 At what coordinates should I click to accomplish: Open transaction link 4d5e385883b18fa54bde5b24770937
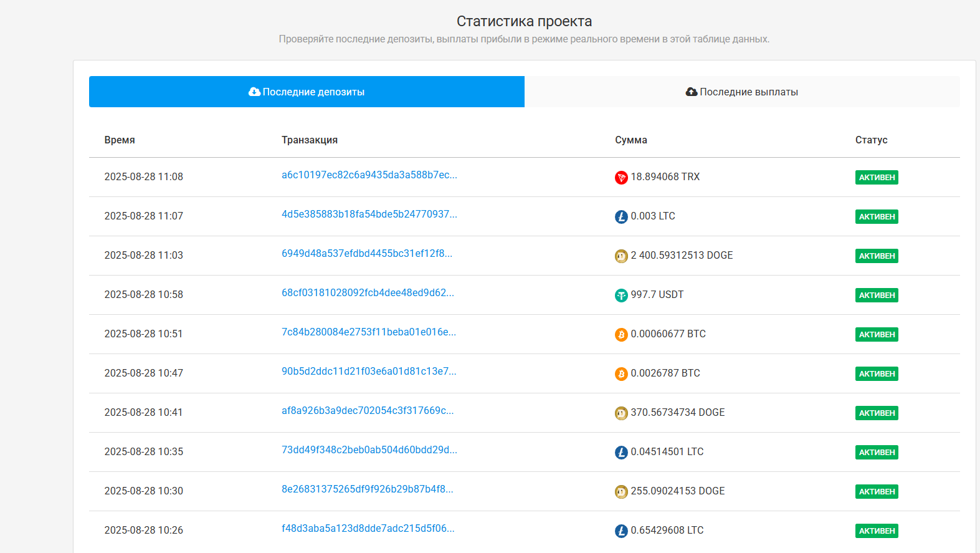369,214
